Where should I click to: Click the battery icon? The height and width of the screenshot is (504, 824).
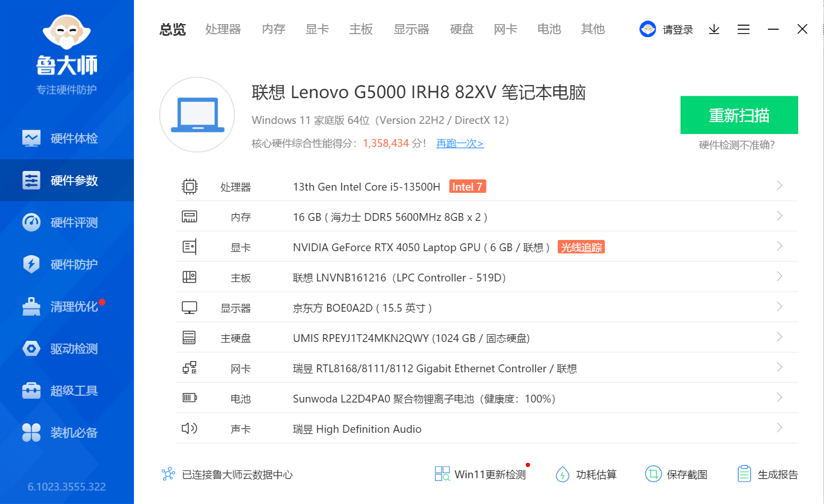189,398
